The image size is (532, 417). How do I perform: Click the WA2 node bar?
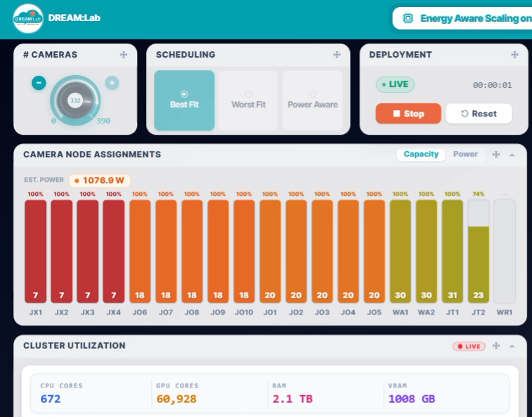(x=427, y=251)
